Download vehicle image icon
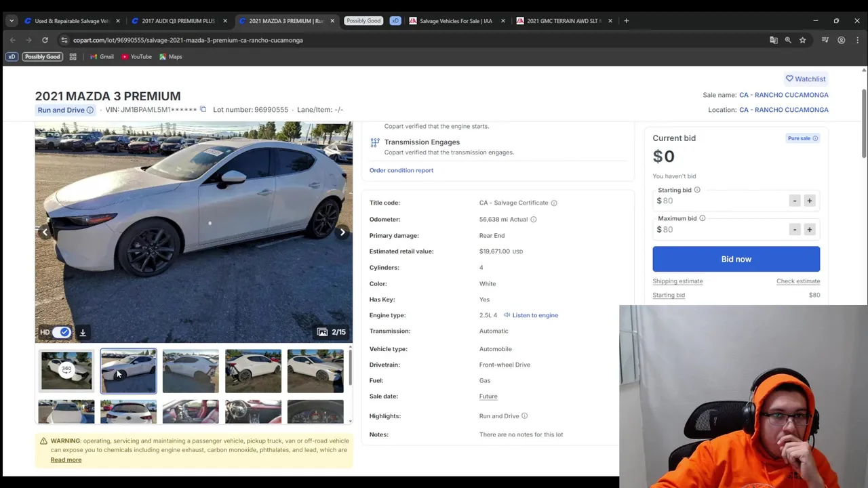868x488 pixels. 83,332
